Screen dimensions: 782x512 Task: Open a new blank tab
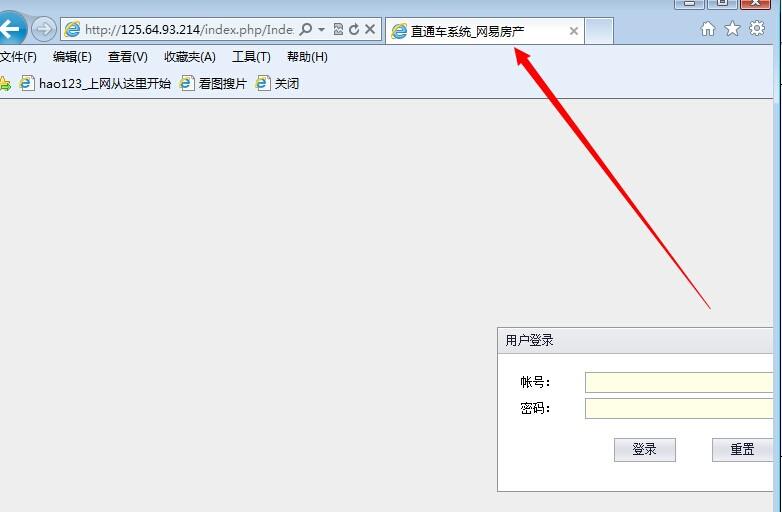pos(599,31)
